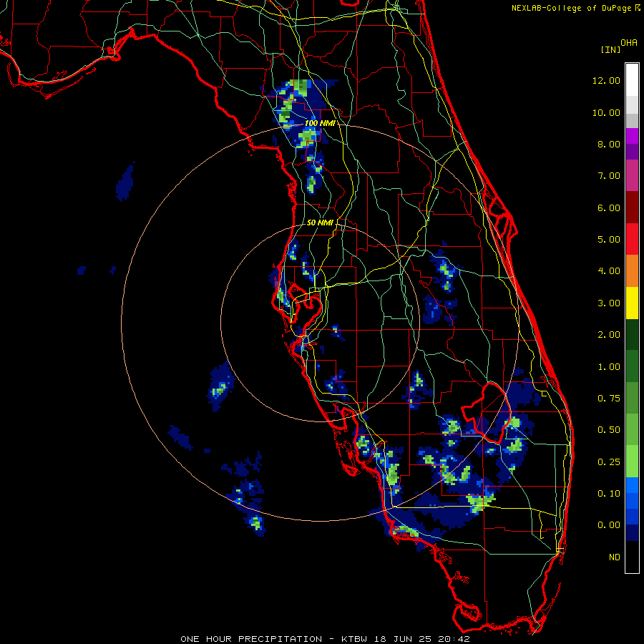Pick the yellow swatch in the color scale

pyautogui.click(x=632, y=303)
